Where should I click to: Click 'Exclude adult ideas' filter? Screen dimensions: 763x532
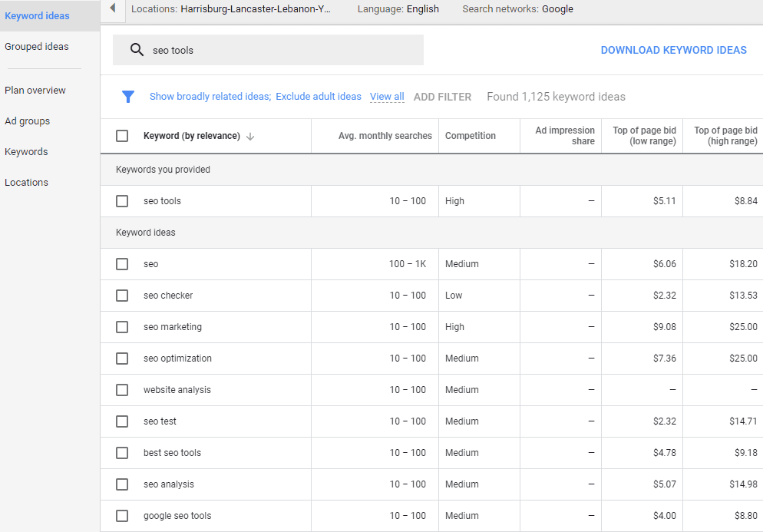(319, 97)
